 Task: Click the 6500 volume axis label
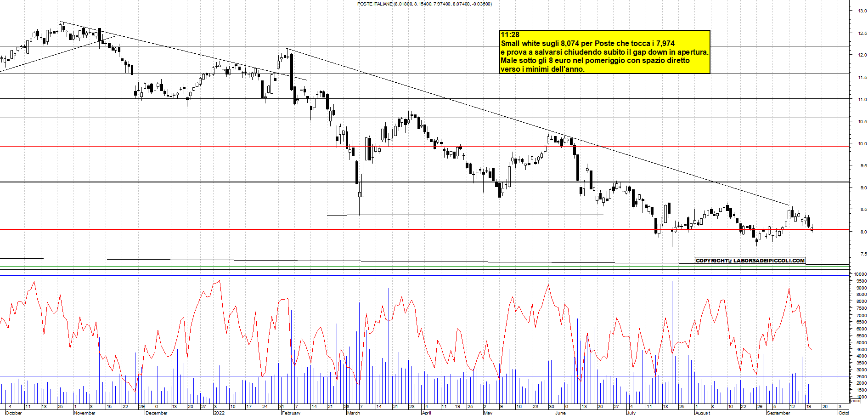pos(862,323)
